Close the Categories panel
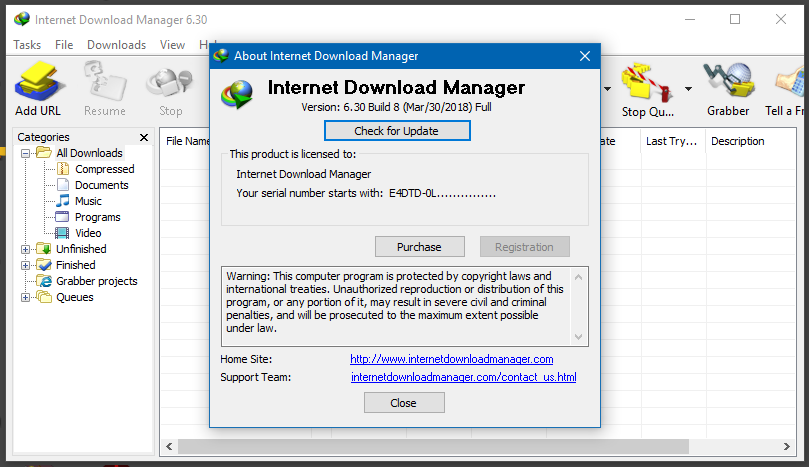This screenshot has width=809, height=467. pyautogui.click(x=144, y=137)
